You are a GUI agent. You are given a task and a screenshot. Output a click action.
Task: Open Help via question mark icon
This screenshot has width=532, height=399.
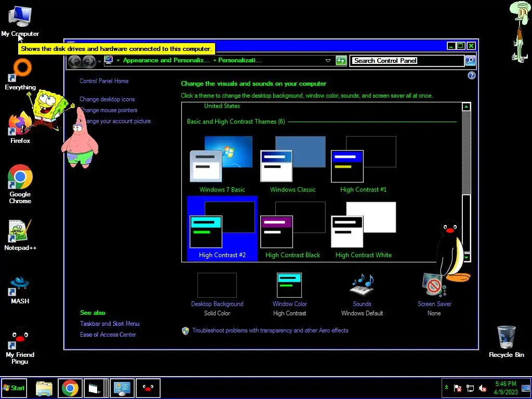tap(471, 75)
